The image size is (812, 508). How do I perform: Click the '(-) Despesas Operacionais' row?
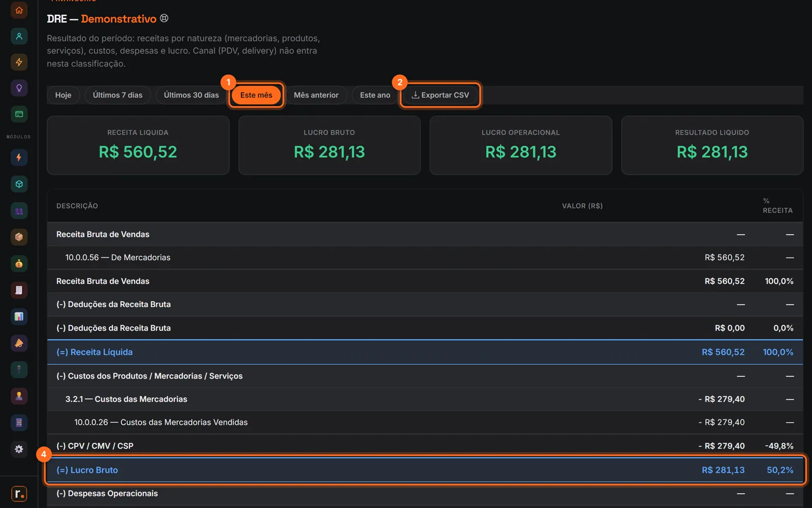pyautogui.click(x=425, y=494)
